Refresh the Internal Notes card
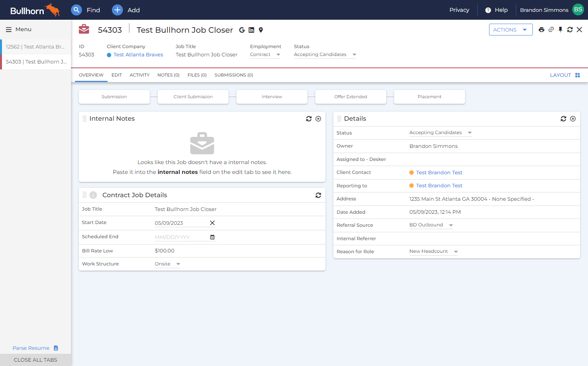Viewport: 588px width, 366px height. click(309, 119)
